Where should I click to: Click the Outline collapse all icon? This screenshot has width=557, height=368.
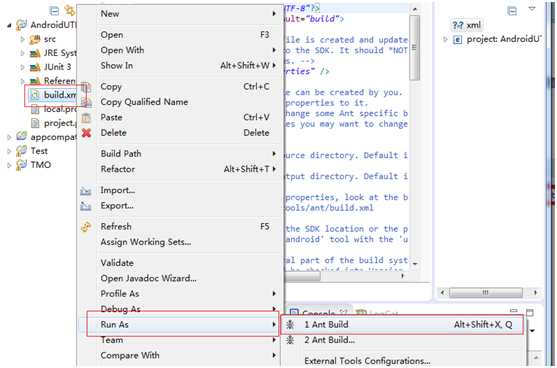[x=512, y=11]
